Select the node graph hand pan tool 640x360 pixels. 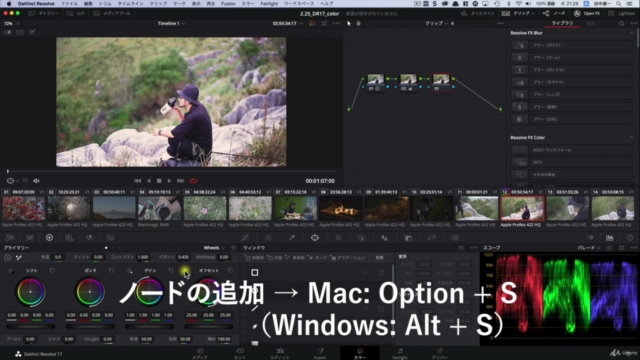coord(358,24)
